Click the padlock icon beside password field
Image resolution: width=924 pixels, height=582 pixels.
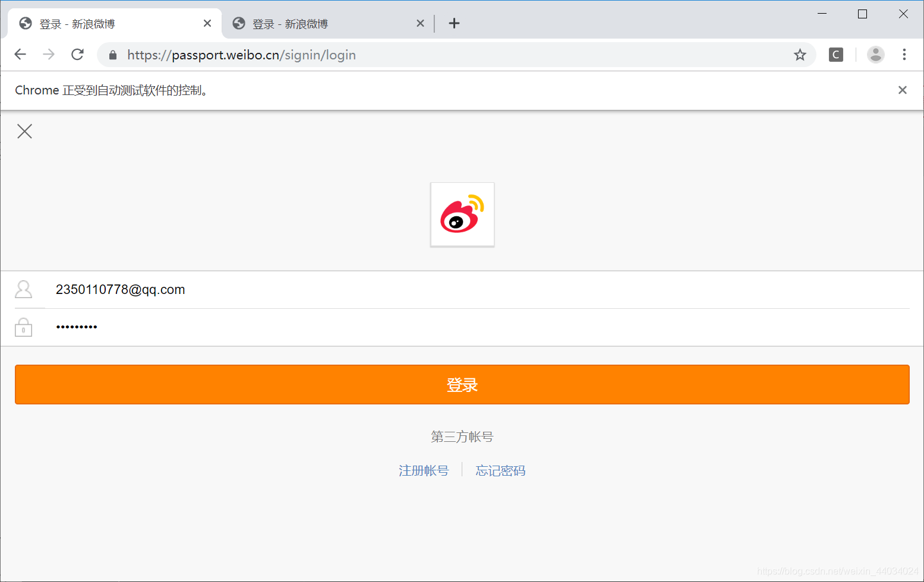[x=23, y=327]
